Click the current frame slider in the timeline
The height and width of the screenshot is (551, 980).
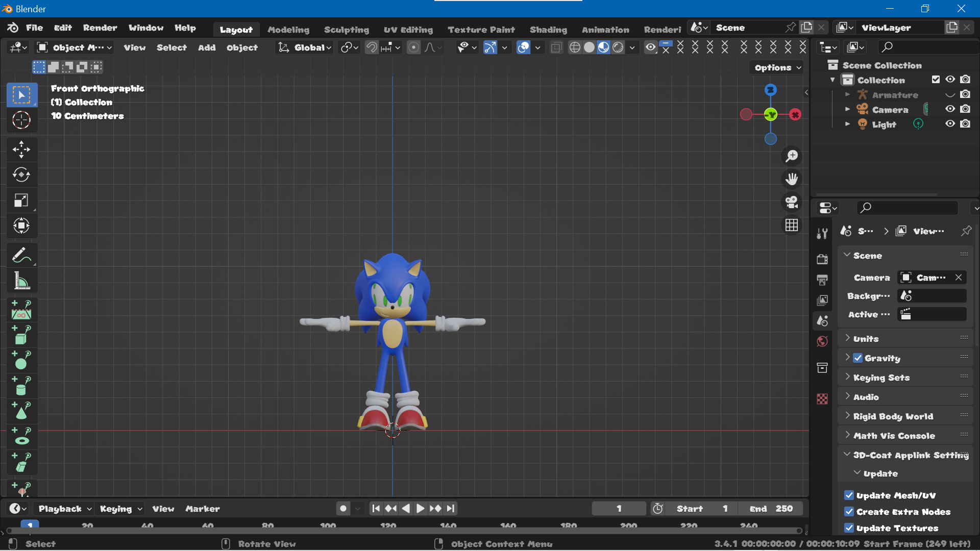pos(619,508)
